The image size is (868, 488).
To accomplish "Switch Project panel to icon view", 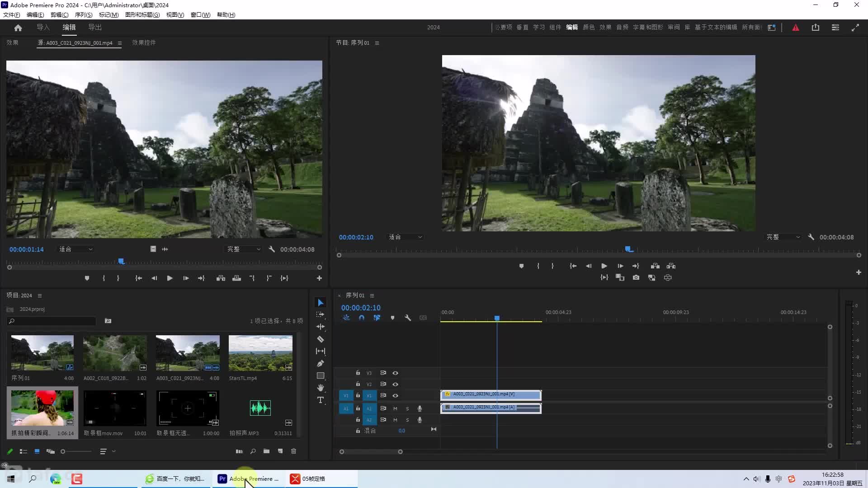I will coord(37,451).
